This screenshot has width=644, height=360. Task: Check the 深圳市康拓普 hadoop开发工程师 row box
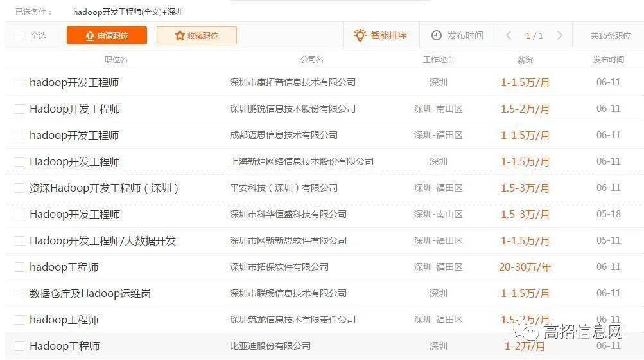[19, 83]
